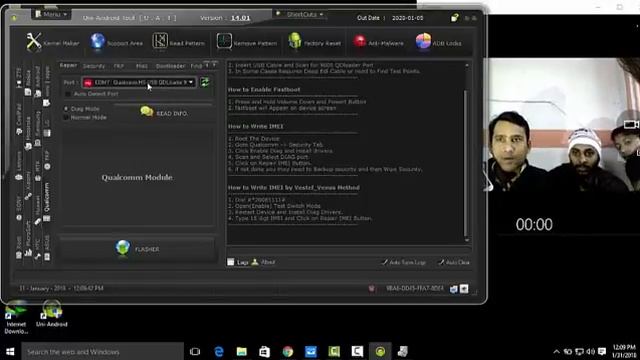Toggle the Auto Clear checkbox

(441, 262)
